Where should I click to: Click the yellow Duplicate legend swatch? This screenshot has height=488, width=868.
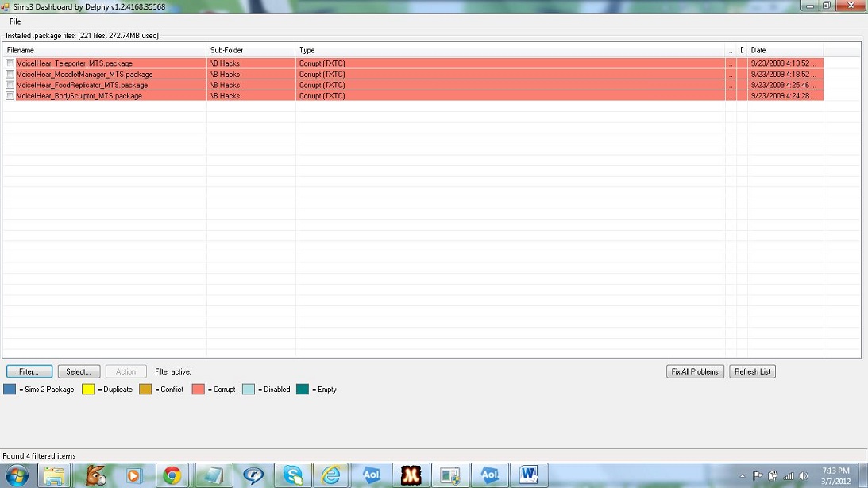[x=87, y=390]
